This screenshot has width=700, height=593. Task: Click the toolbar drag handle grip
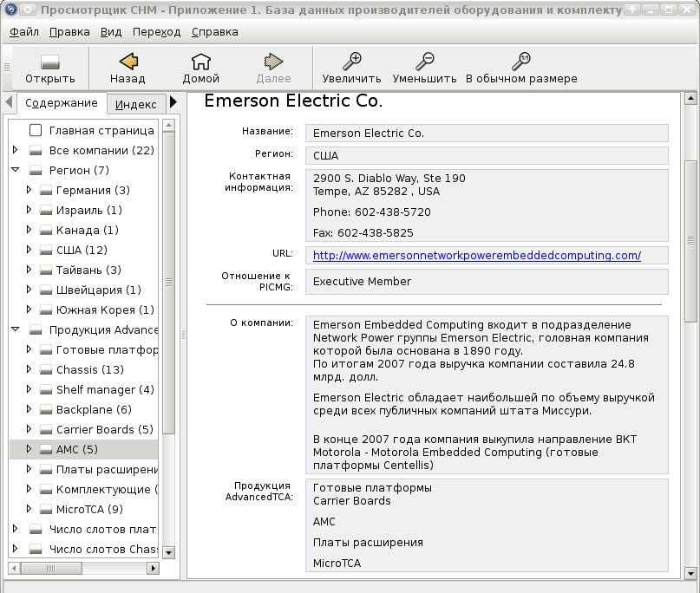[7, 68]
